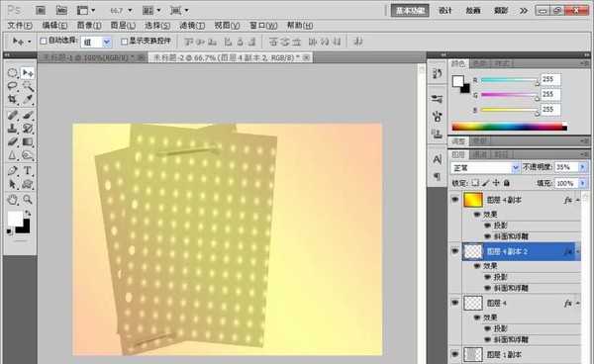Select the Eyedropper tool
The height and width of the screenshot is (364, 594).
pyautogui.click(x=28, y=100)
